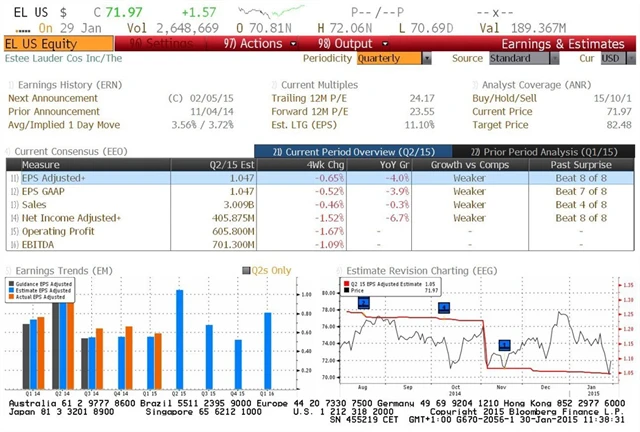Click the earnings marker icon near October

coord(442,308)
